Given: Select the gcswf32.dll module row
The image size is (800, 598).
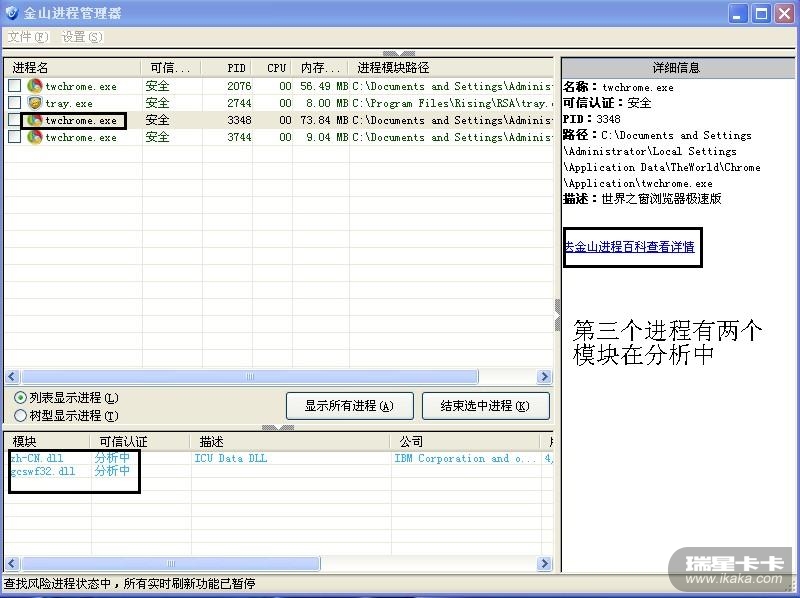Looking at the screenshot, I should [x=278, y=471].
